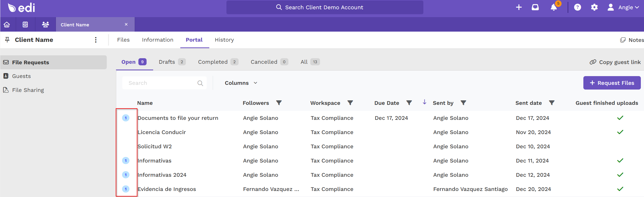This screenshot has height=197, width=644.
Task: Show the Drafts requests tab
Action: tap(172, 62)
